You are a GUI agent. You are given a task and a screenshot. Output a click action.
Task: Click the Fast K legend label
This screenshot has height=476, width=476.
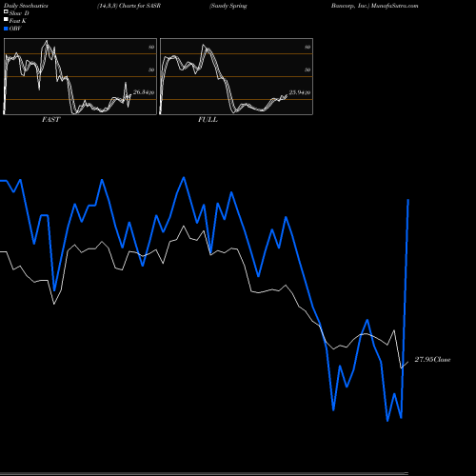(x=18, y=21)
